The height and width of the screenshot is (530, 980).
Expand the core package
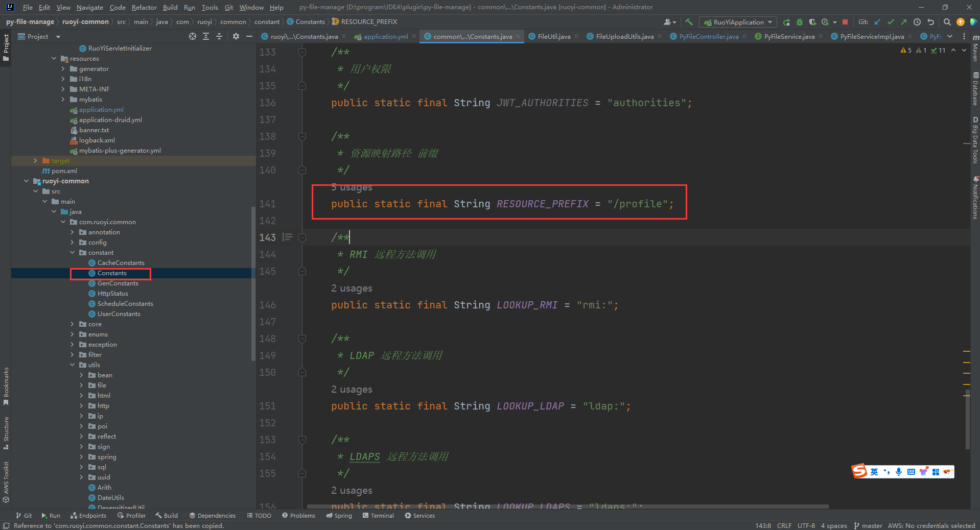(x=72, y=324)
